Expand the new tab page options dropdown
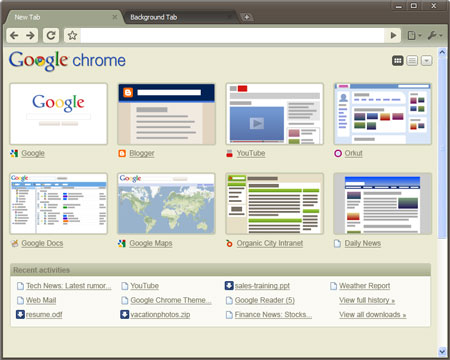The height and width of the screenshot is (360, 450). (427, 61)
